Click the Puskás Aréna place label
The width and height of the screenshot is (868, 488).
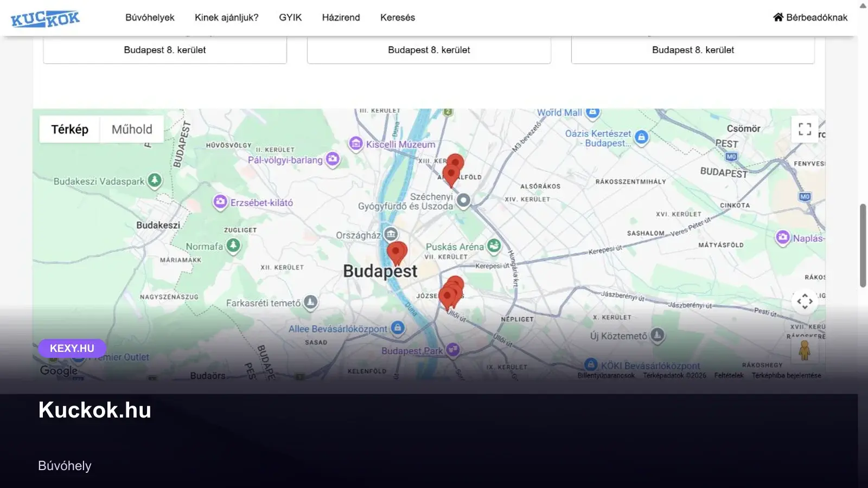pos(455,247)
